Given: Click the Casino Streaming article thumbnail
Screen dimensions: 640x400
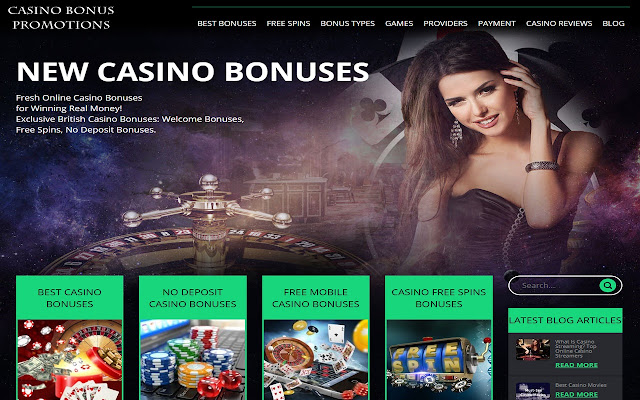Looking at the screenshot, I should [532, 349].
